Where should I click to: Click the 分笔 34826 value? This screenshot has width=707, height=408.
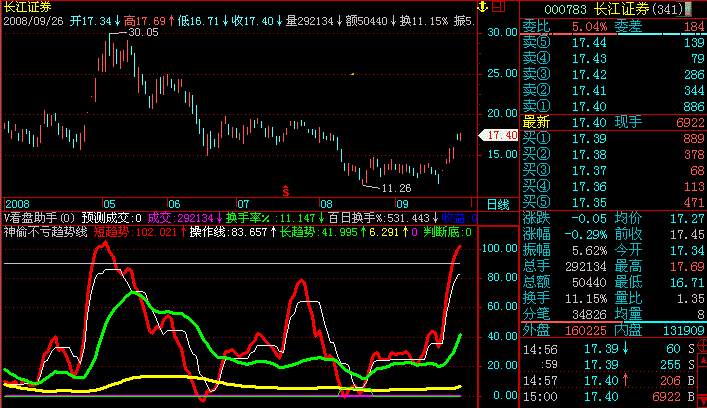[589, 314]
